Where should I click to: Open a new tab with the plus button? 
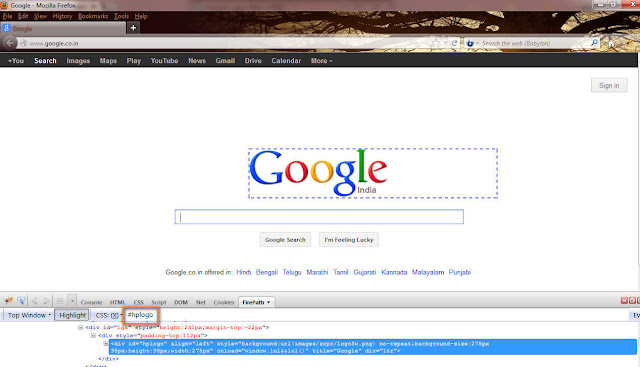(133, 28)
